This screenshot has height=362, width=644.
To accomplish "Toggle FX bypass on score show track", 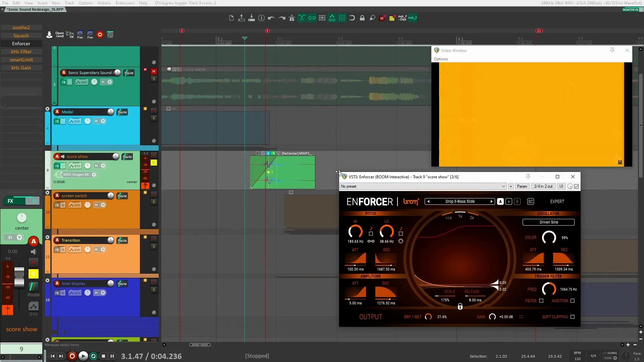I will tap(63, 166).
